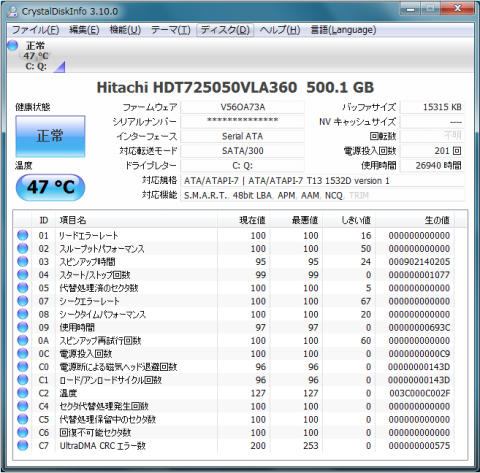Click the blue 正常 health status button
Image resolution: width=480 pixels, height=473 pixels.
click(x=50, y=136)
